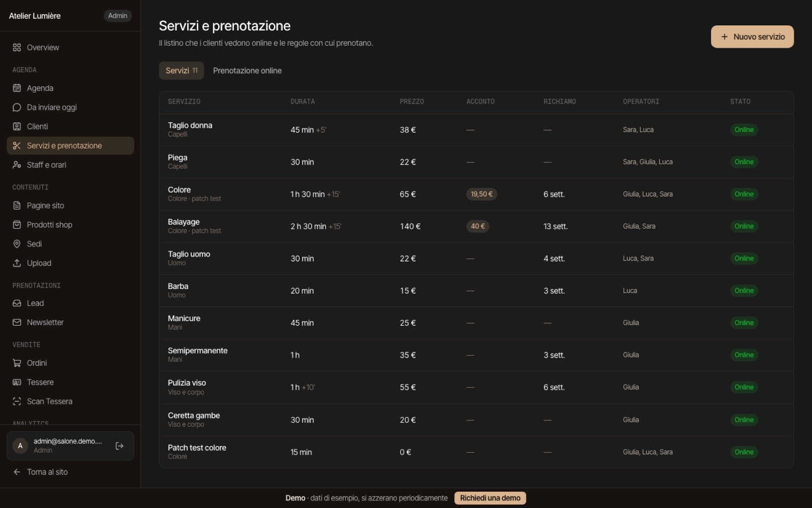Click the Online status badge for Taglio donna

click(744, 130)
